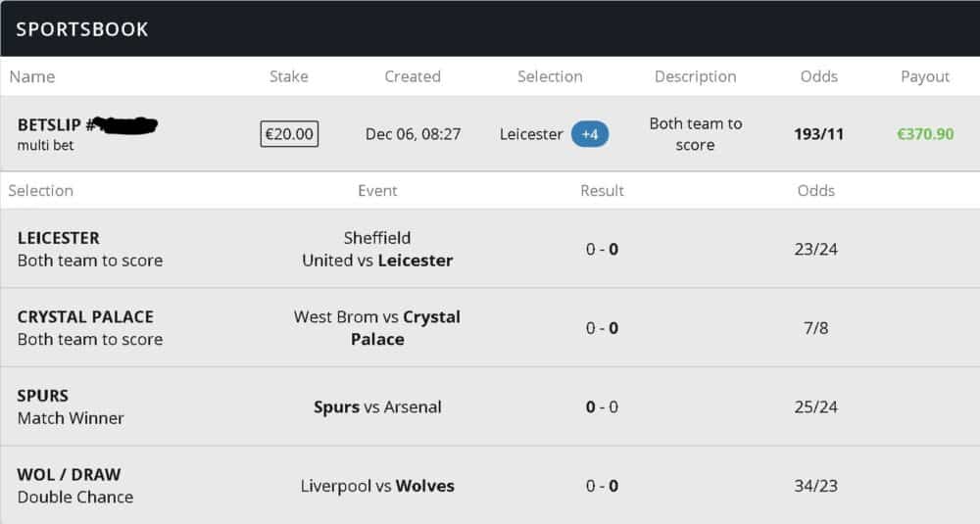Click the €20.00 stake box
The image size is (980, 524).
(x=289, y=134)
